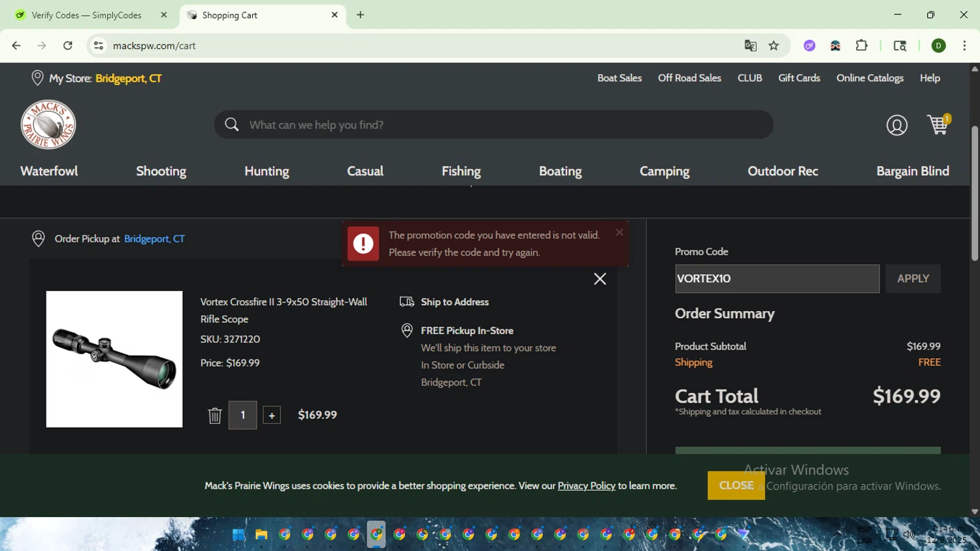Close the Shopping Cart tab
Viewport: 980px width, 551px height.
335,15
